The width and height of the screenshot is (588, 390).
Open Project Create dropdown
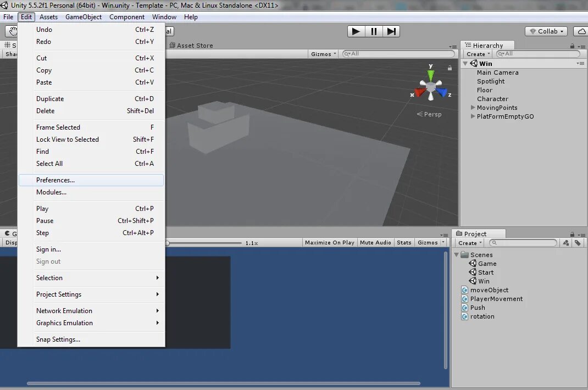tap(470, 243)
